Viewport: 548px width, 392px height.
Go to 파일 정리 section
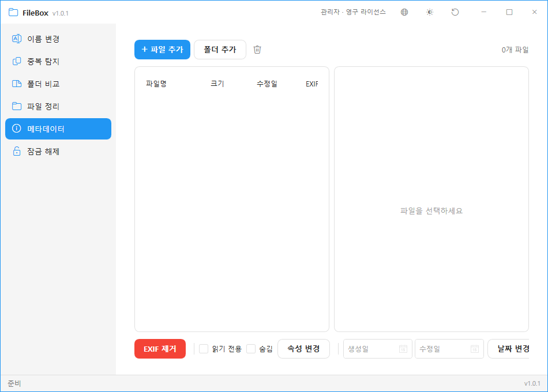58,106
